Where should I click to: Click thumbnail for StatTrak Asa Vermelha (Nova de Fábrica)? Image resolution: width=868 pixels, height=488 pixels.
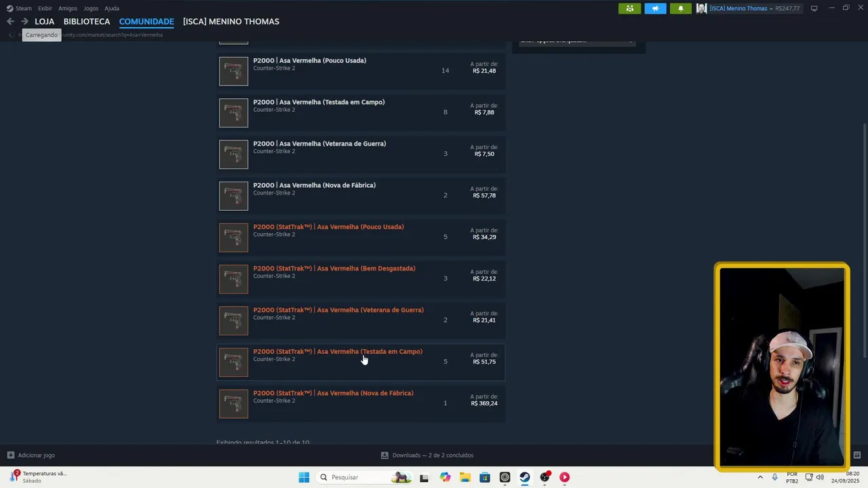click(233, 404)
